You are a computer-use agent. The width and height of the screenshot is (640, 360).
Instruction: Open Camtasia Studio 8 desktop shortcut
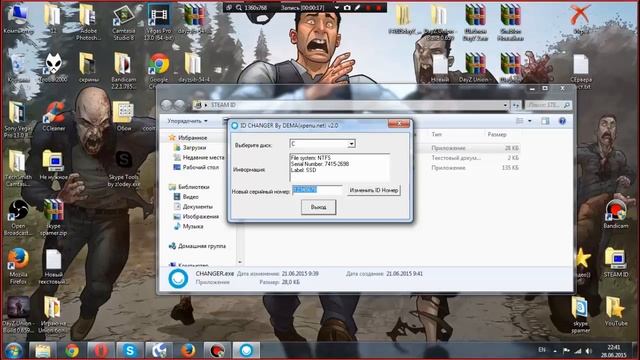[x=123, y=22]
